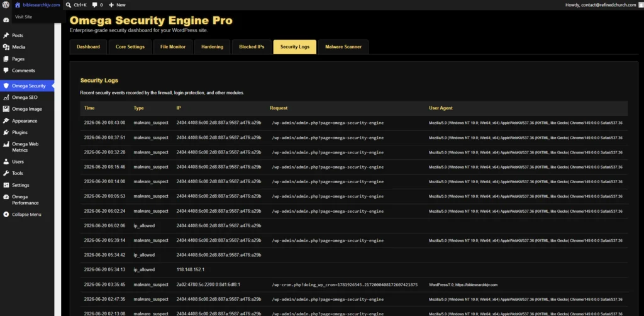644x316 pixels.
Task: Click the Omega Security Engine Pro title
Action: pyautogui.click(x=151, y=21)
